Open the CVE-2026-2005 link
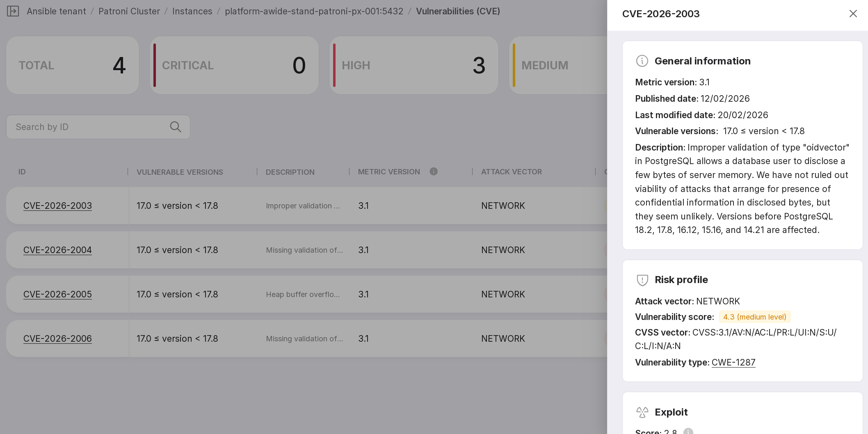Screen dimensions: 868x434 [x=57, y=294]
